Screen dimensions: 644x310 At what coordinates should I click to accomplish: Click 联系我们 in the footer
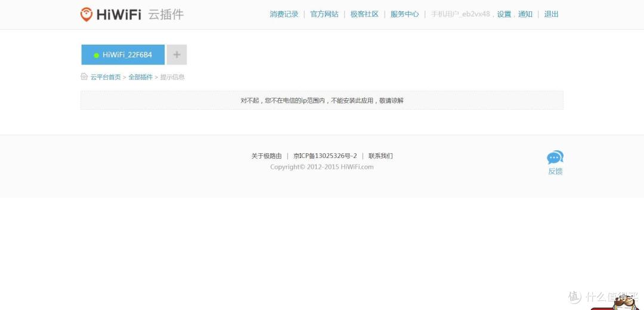click(x=380, y=156)
